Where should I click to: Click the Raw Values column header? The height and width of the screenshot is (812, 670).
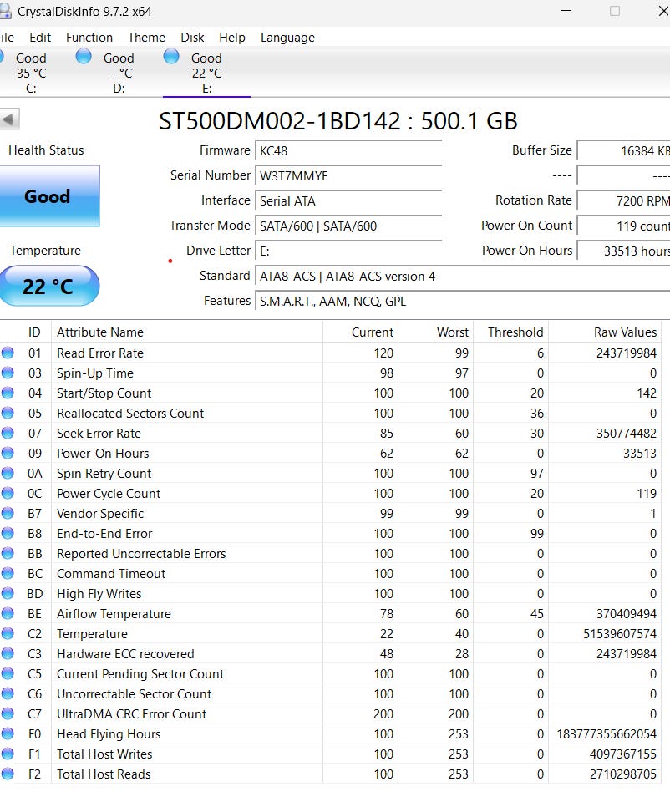tap(605, 332)
